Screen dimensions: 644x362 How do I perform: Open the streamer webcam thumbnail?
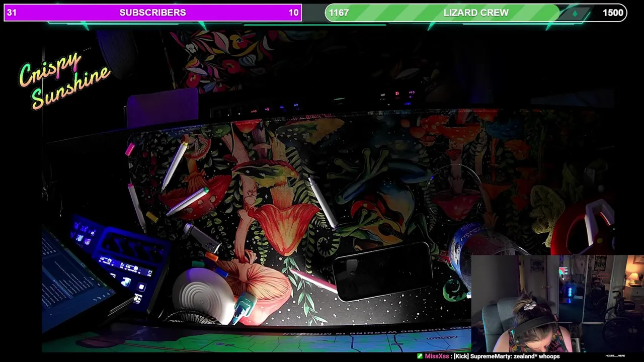557,304
